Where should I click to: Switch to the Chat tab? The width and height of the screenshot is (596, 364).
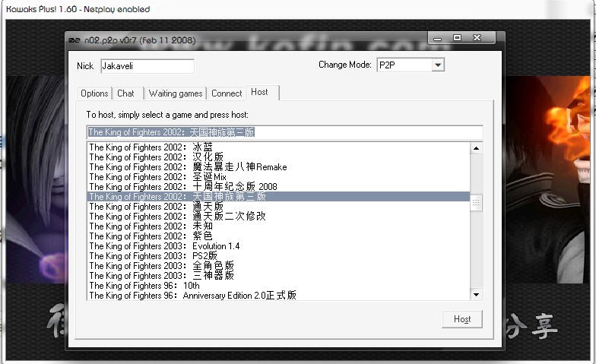point(126,93)
